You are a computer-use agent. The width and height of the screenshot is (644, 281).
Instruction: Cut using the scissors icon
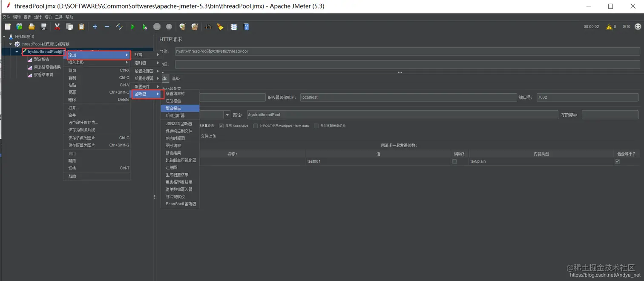57,27
